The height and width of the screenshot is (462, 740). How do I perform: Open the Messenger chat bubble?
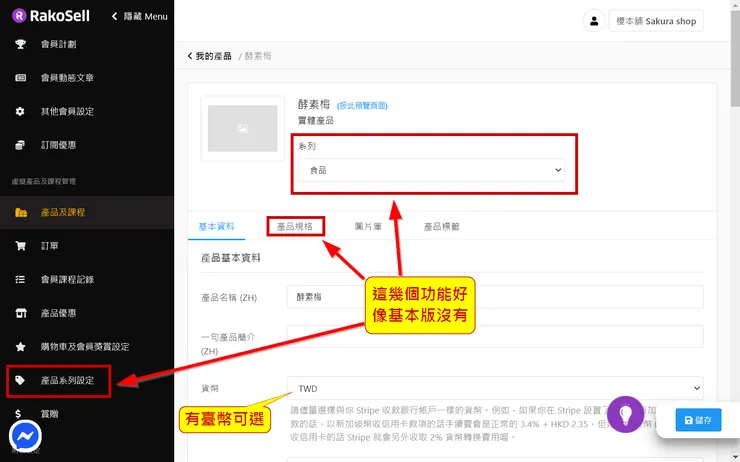pos(25,436)
